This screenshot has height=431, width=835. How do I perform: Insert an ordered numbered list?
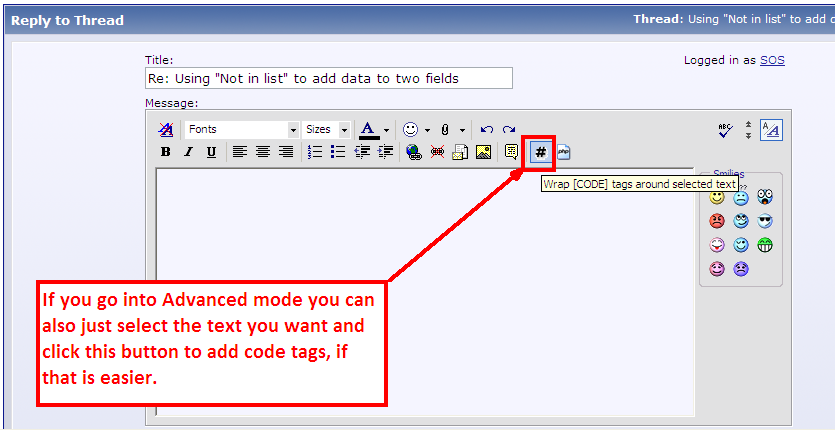point(315,152)
